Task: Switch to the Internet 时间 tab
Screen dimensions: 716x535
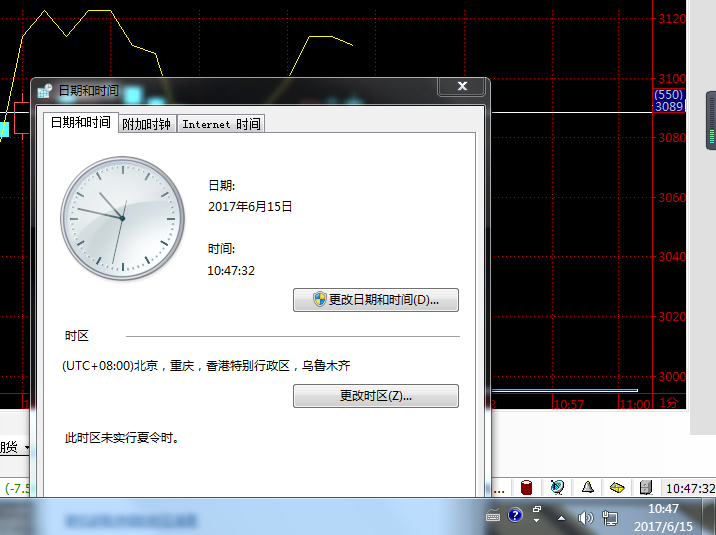Action: (x=221, y=124)
